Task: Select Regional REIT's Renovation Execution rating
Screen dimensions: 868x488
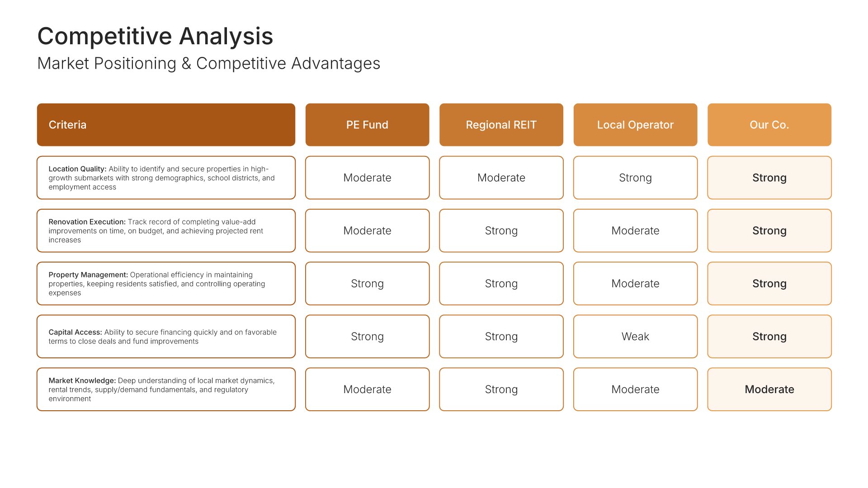Action: [501, 230]
